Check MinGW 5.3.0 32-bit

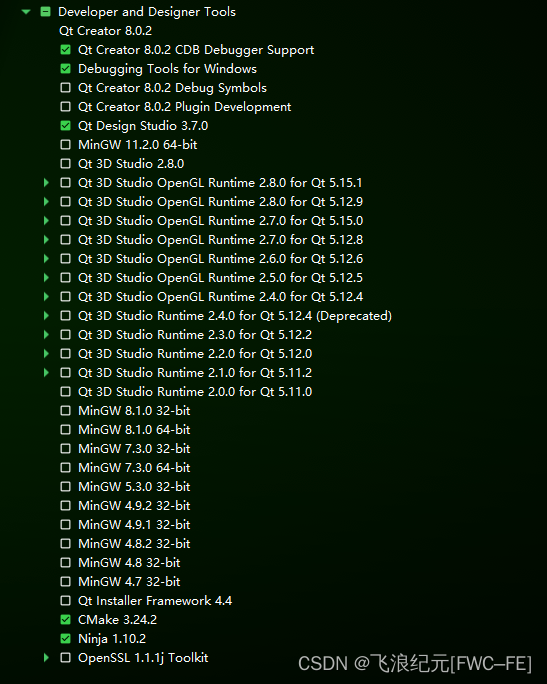65,486
